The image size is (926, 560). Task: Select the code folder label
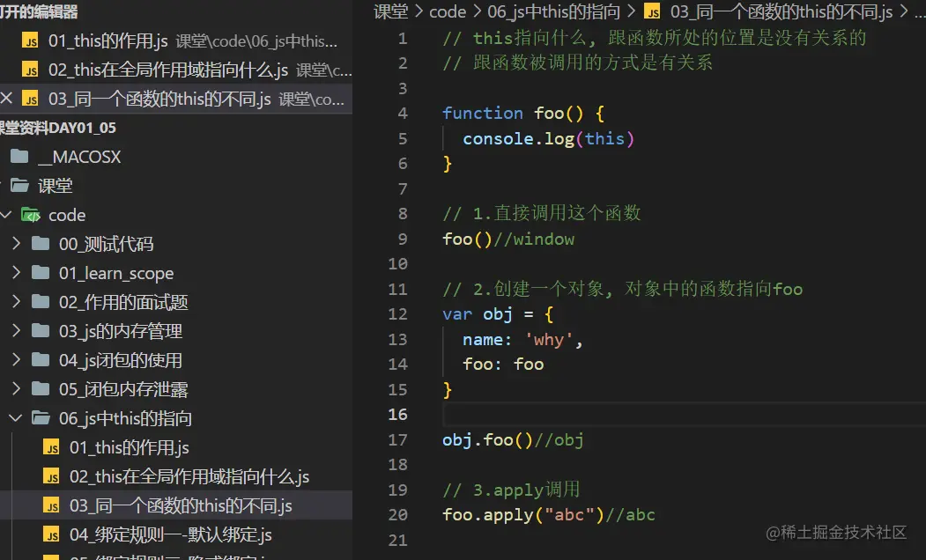point(67,215)
